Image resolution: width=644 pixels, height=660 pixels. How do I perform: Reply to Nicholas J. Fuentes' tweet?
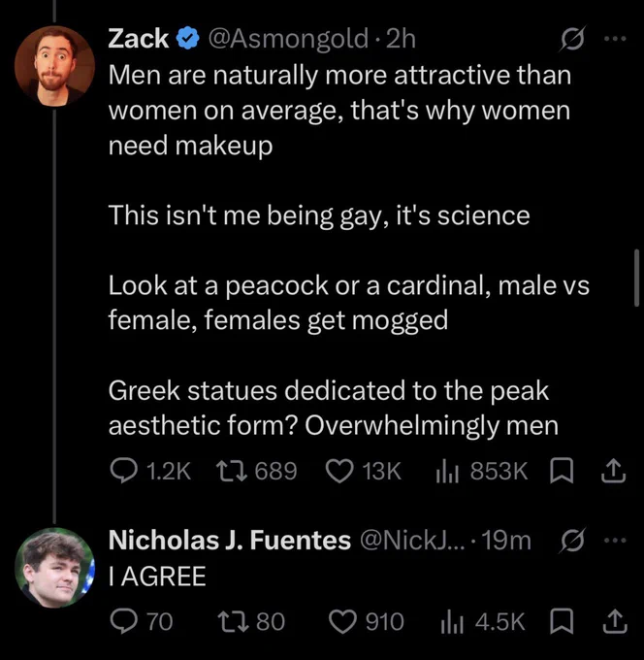point(141,621)
